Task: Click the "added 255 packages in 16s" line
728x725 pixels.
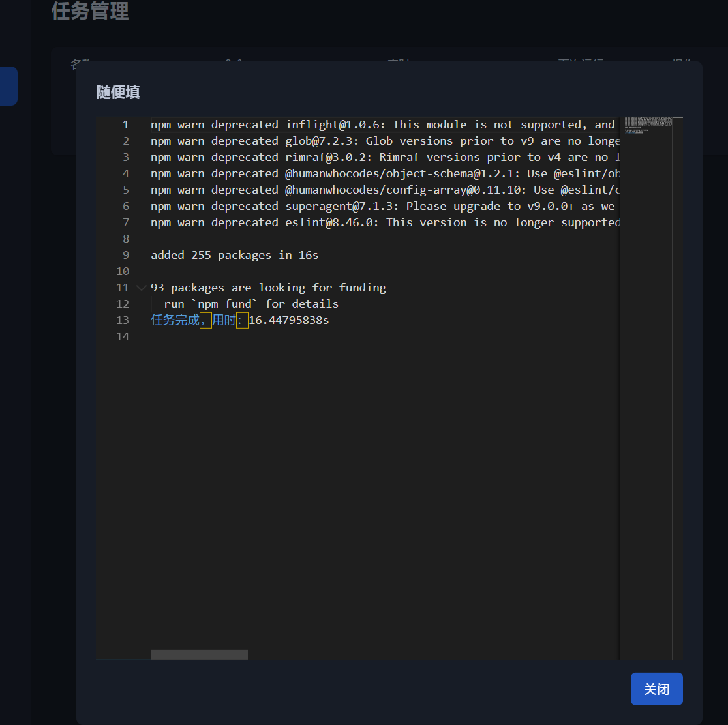Action: (234, 256)
